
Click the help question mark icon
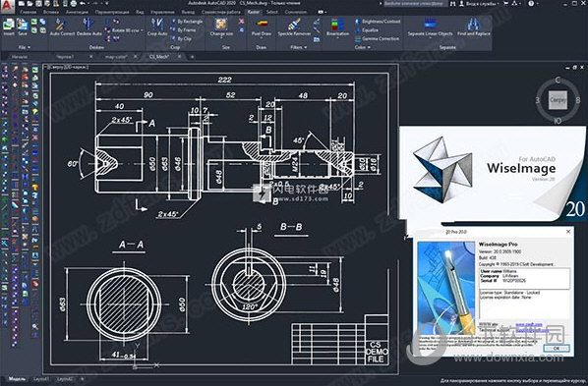[x=531, y=4]
